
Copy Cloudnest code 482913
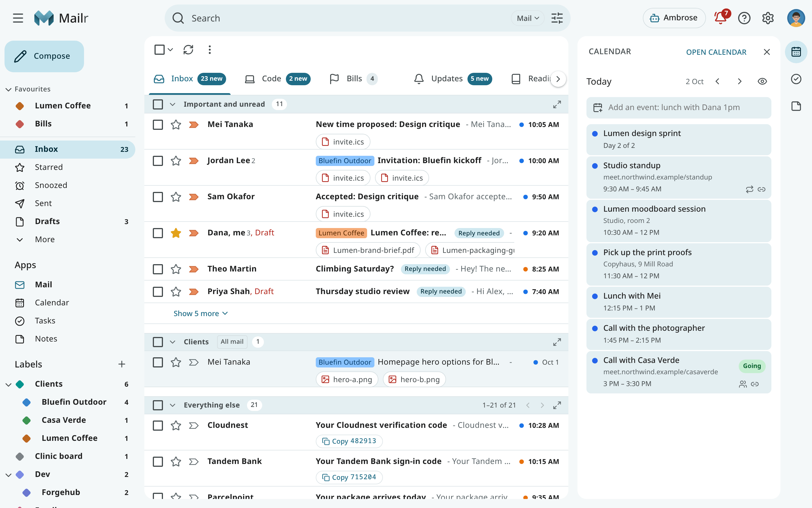click(x=349, y=441)
